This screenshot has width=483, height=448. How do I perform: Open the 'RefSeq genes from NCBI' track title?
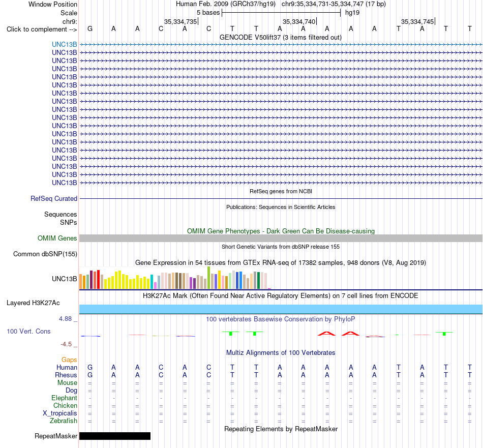tap(281, 191)
